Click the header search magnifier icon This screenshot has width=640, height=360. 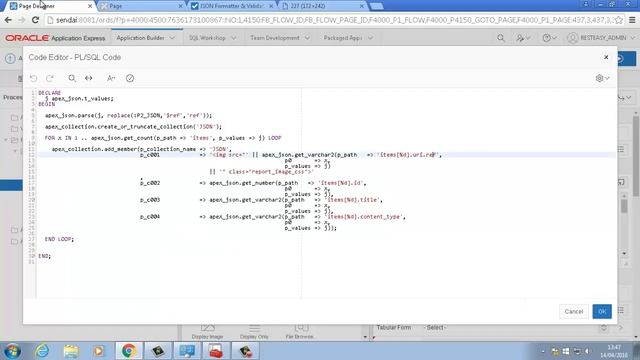[x=501, y=38]
